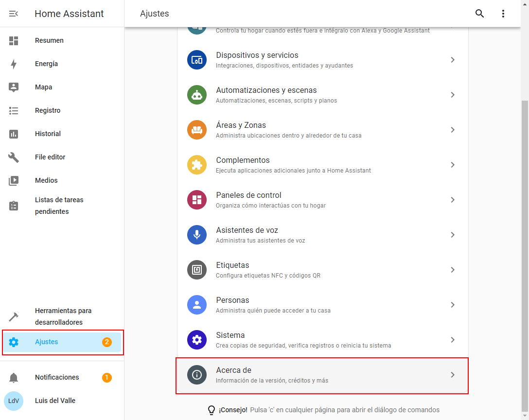Expand the Personas row chevron
Image resolution: width=529 pixels, height=420 pixels.
click(453, 305)
